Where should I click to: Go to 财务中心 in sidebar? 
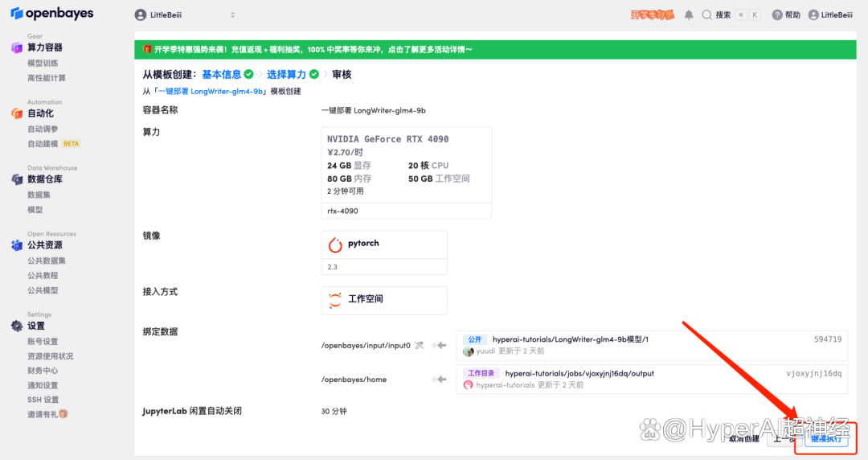point(43,371)
